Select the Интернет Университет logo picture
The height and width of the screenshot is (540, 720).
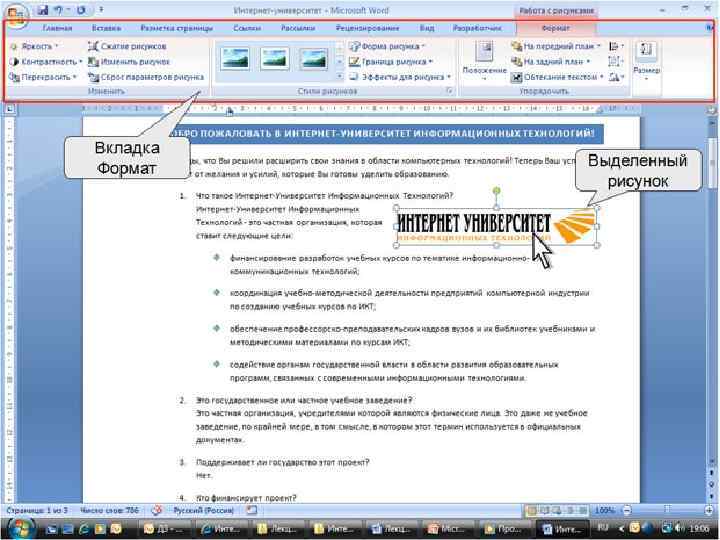pos(496,226)
